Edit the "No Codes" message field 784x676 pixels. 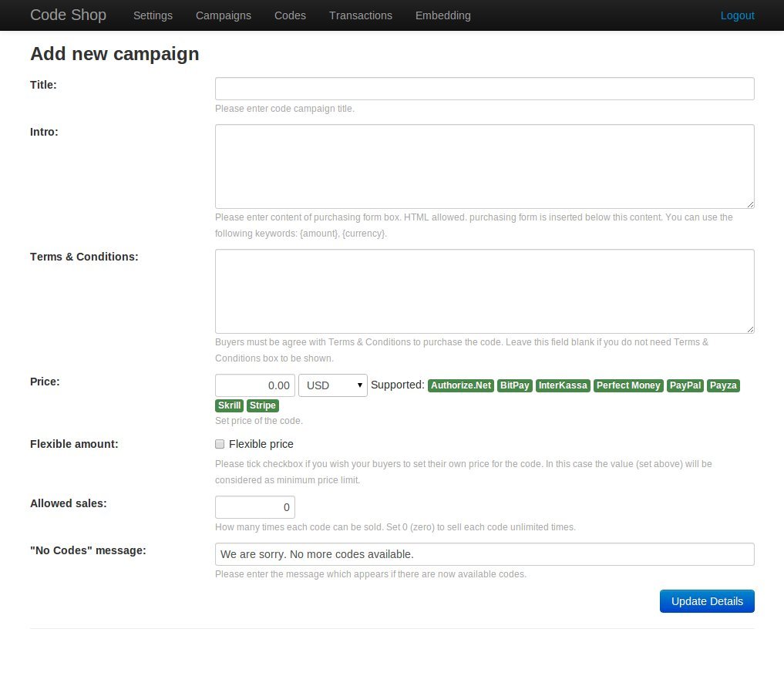coord(484,554)
